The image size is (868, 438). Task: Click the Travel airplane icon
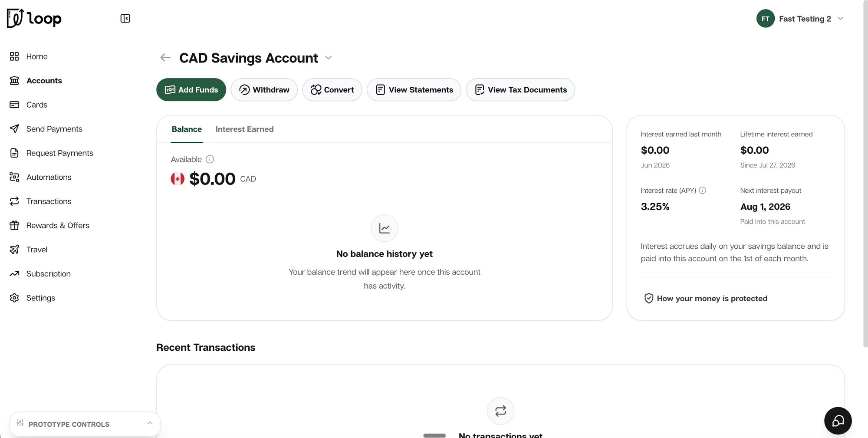(x=14, y=250)
